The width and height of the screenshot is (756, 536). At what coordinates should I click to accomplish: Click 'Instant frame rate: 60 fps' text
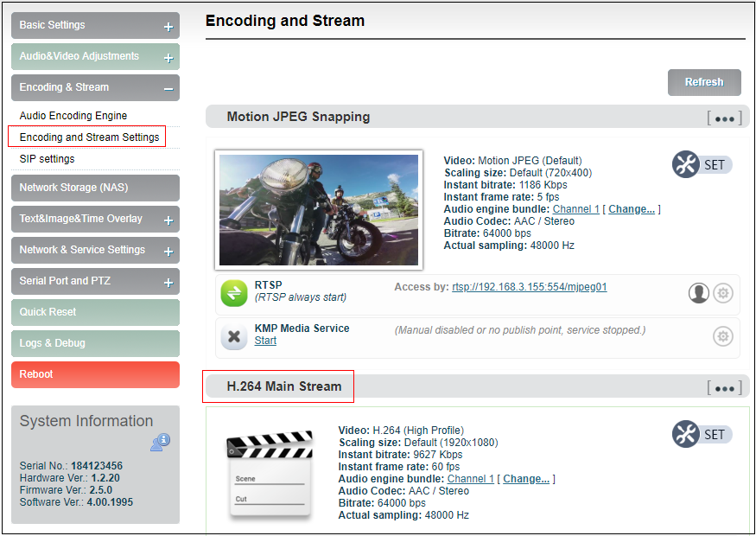tap(398, 467)
